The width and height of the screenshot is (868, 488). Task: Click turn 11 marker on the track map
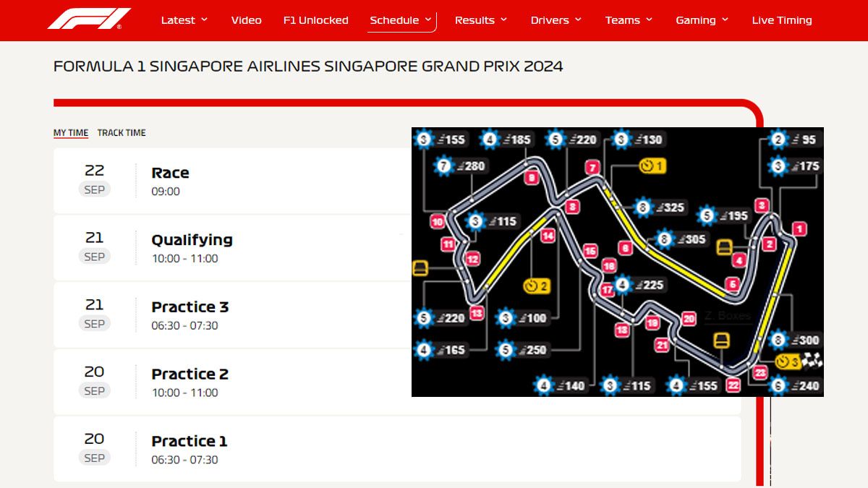coord(448,244)
